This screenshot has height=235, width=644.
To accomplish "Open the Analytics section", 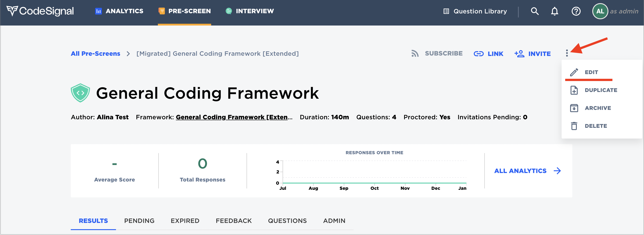I will pyautogui.click(x=118, y=11).
